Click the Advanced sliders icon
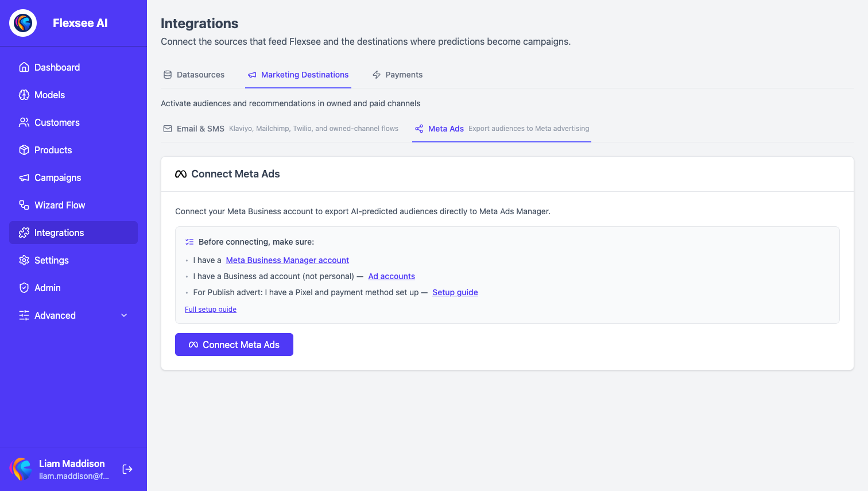 [24, 315]
